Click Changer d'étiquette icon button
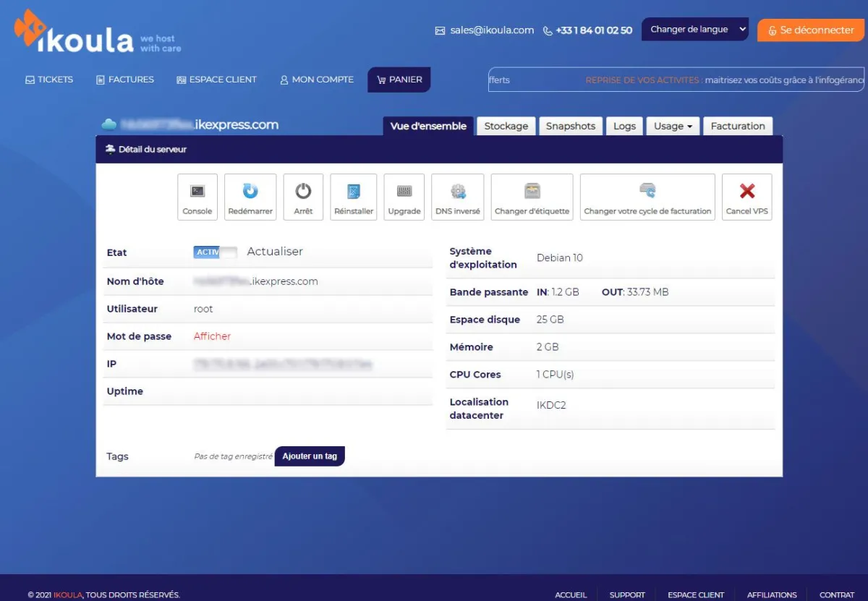The image size is (868, 601). pos(532,197)
